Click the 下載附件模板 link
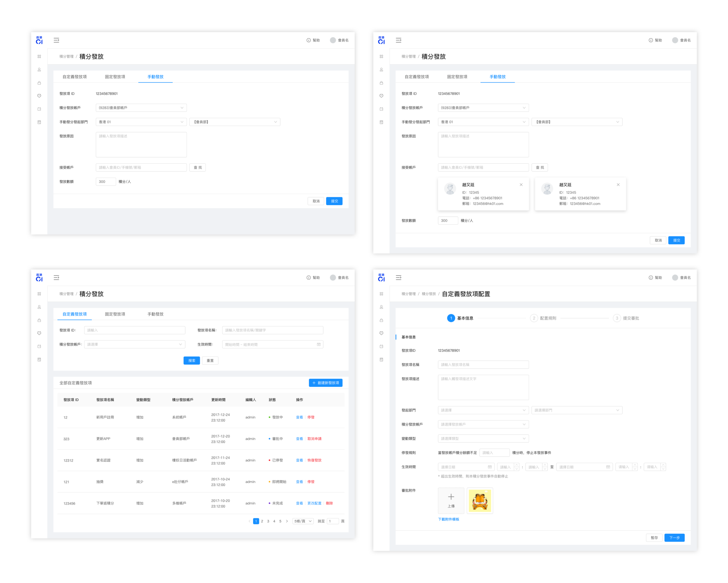 coord(448,519)
